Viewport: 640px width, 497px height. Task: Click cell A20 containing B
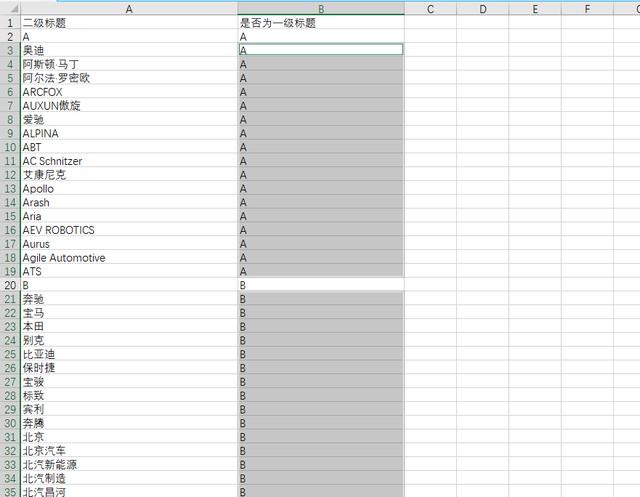click(x=129, y=285)
